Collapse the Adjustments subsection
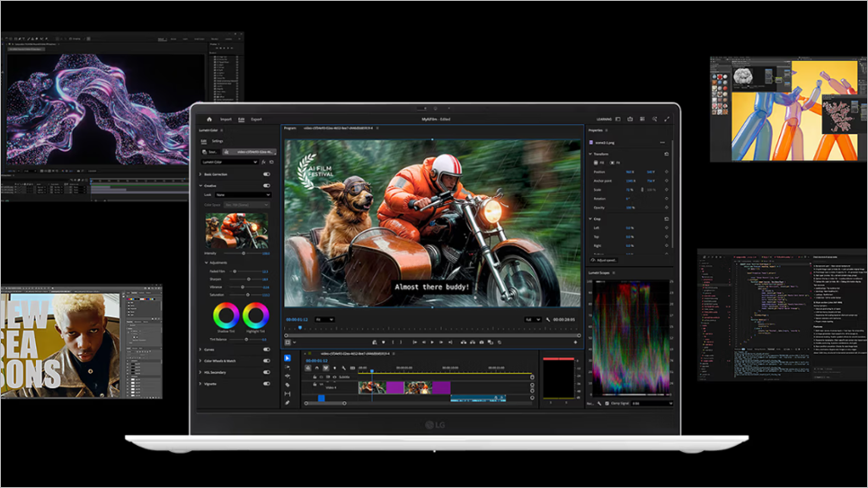The height and width of the screenshot is (488, 868). pyautogui.click(x=206, y=262)
